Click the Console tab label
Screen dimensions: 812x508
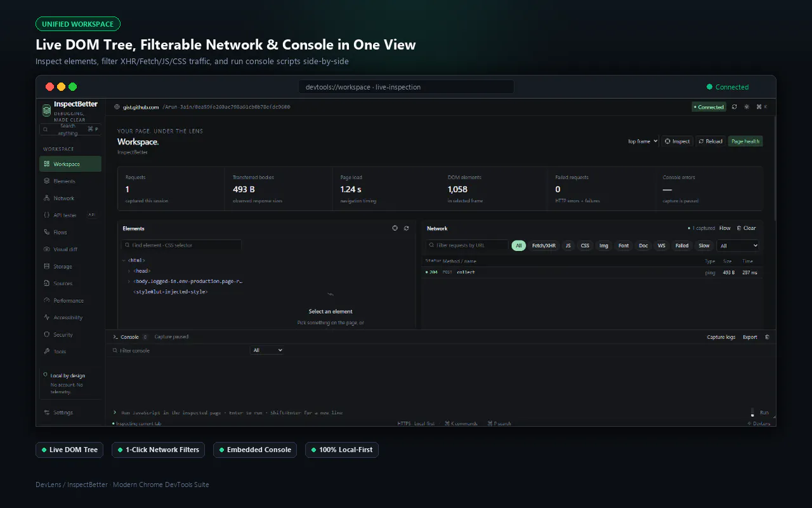129,337
